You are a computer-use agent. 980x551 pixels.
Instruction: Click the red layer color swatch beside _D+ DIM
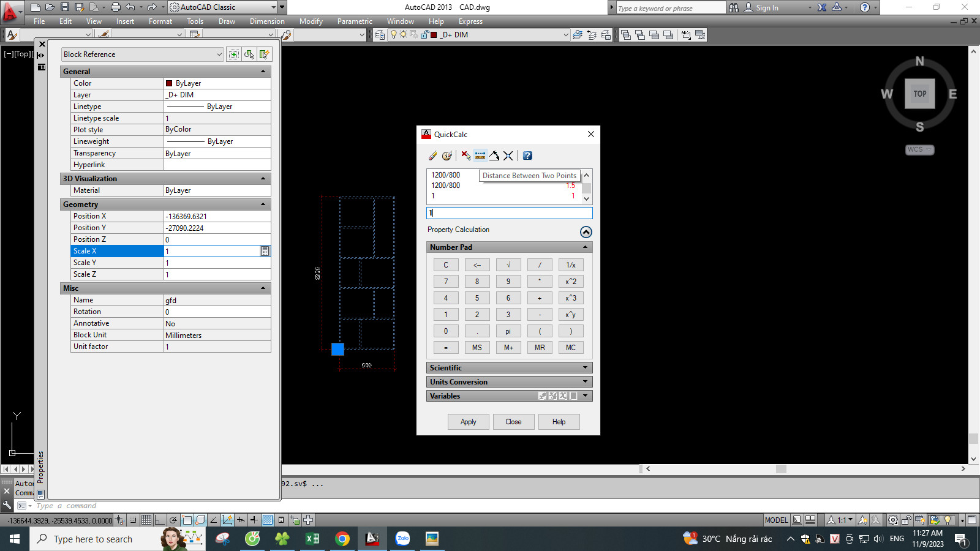coord(434,35)
